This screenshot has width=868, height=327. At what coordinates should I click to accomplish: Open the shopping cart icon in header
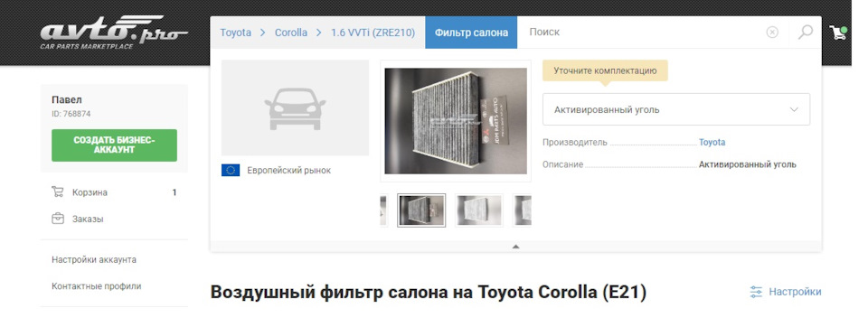tap(838, 33)
